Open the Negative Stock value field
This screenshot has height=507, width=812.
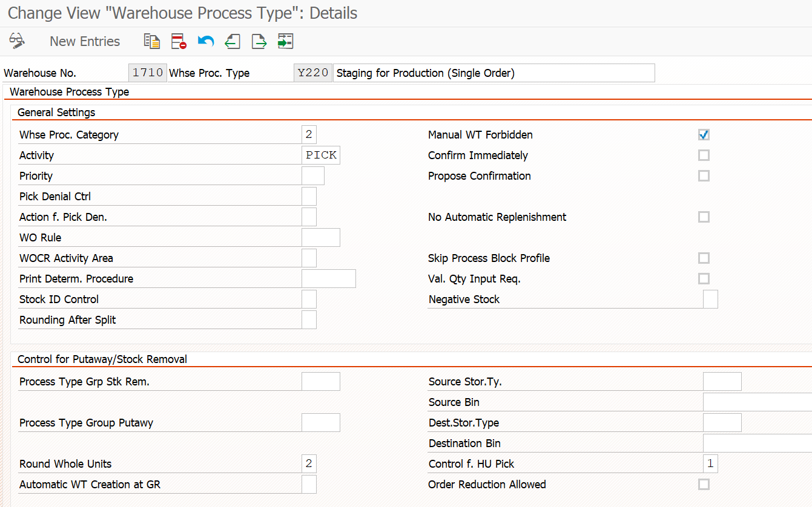click(x=710, y=299)
